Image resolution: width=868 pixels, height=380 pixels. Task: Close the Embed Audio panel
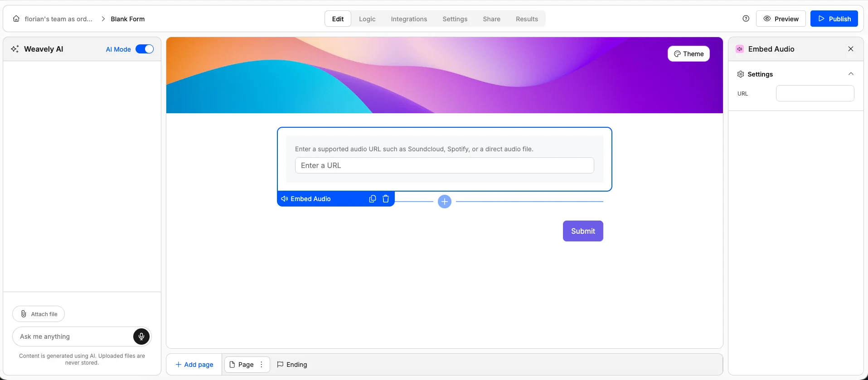pos(851,49)
